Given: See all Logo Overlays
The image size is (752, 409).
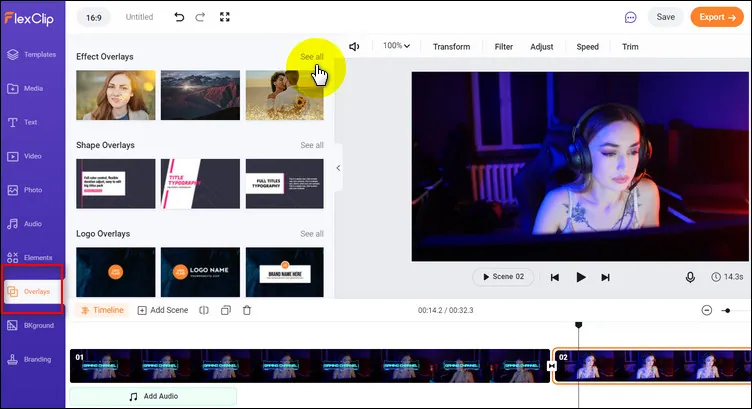Looking at the screenshot, I should [312, 234].
